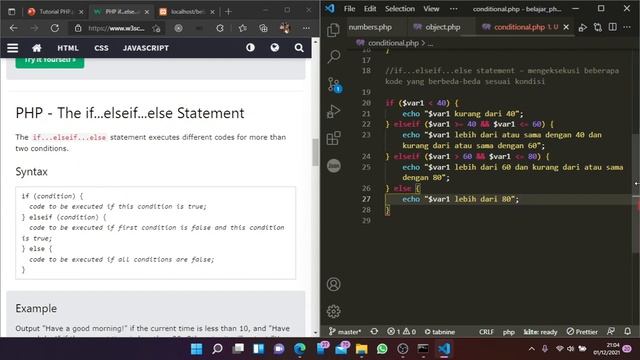
Task: Open File Explorer from the taskbar
Action: click(362, 349)
